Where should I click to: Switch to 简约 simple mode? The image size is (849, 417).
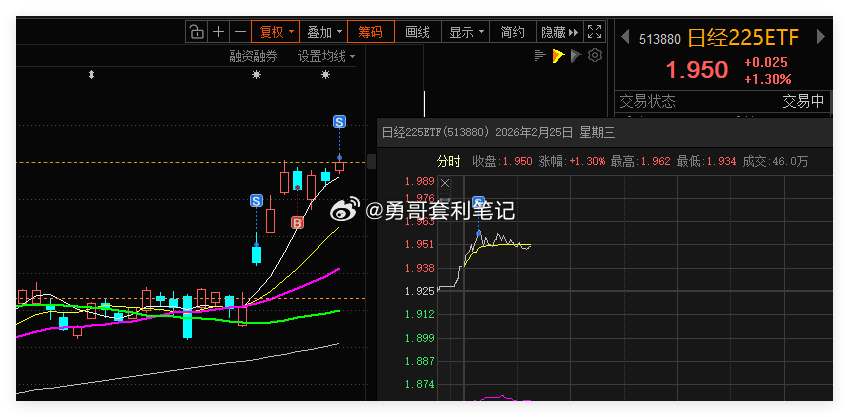(x=512, y=32)
